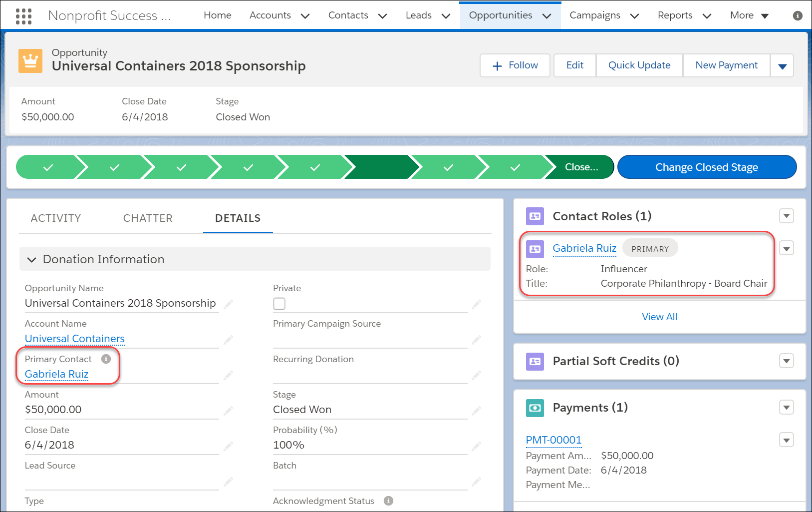Expand the More navigation menu
Viewport: 812px width, 512px height.
pyautogui.click(x=750, y=15)
